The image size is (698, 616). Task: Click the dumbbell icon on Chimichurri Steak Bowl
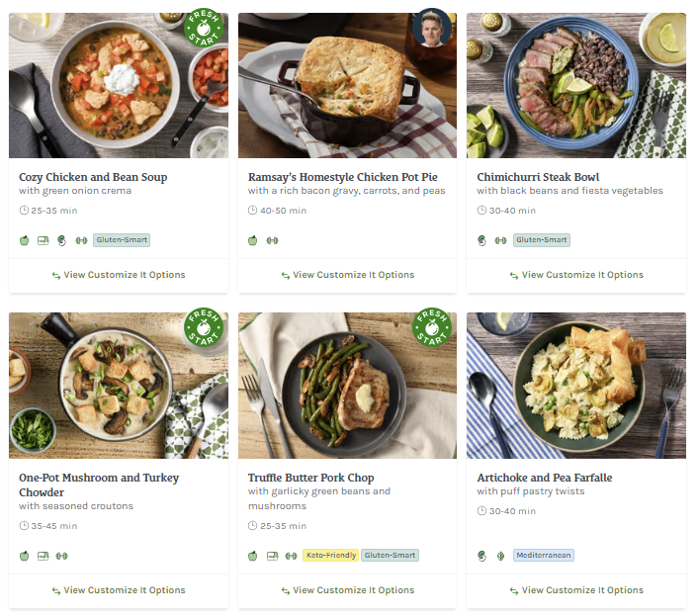[500, 240]
